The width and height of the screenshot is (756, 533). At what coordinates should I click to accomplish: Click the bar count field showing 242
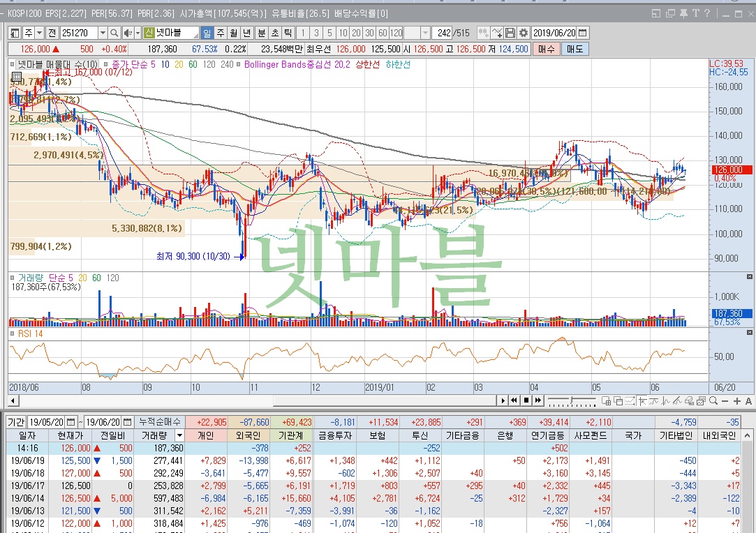coord(442,33)
